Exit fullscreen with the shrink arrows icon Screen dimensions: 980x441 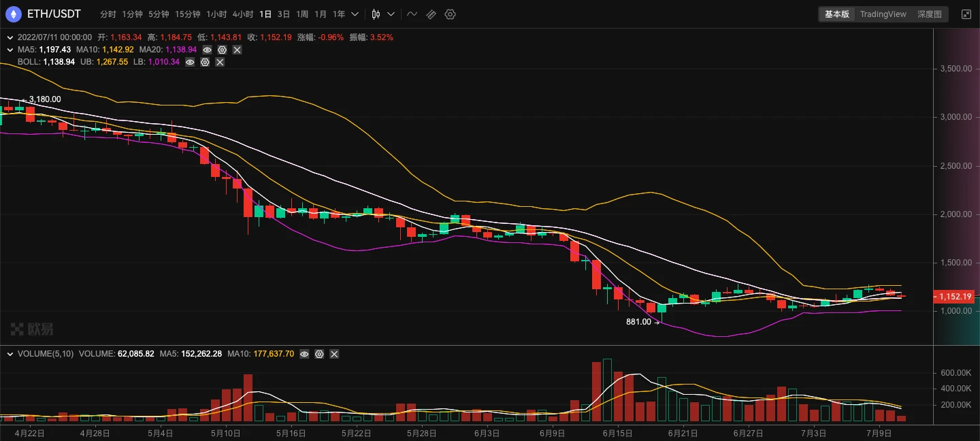tap(966, 14)
